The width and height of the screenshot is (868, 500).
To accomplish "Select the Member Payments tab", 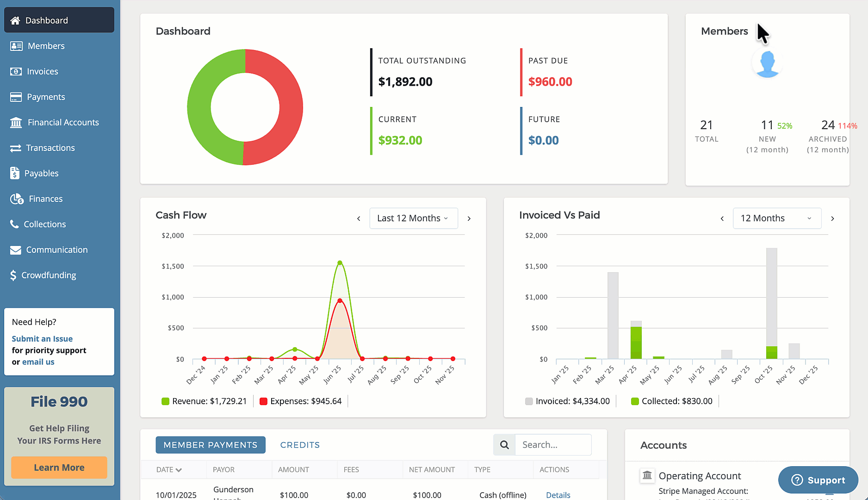I will [211, 445].
